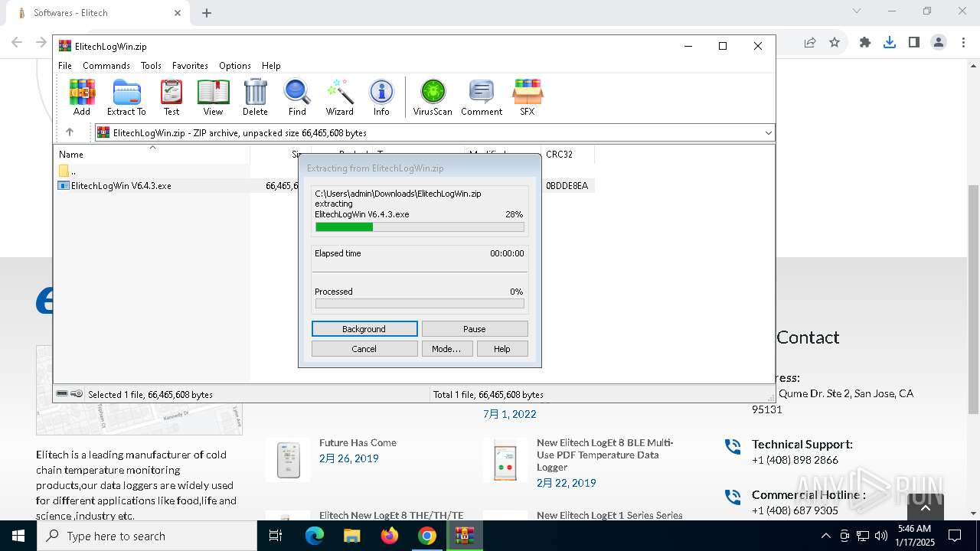The image size is (980, 551).
Task: Click the volume speaker tray icon
Action: [x=881, y=536]
